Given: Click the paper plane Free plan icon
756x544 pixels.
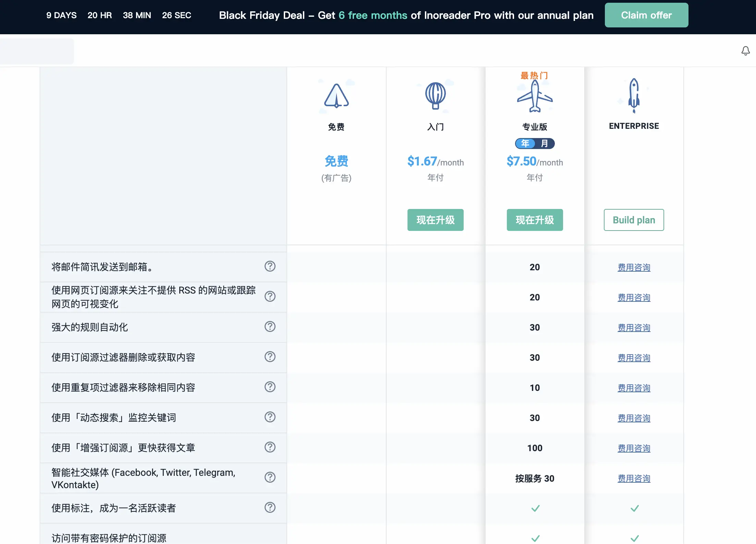Looking at the screenshot, I should [x=336, y=96].
